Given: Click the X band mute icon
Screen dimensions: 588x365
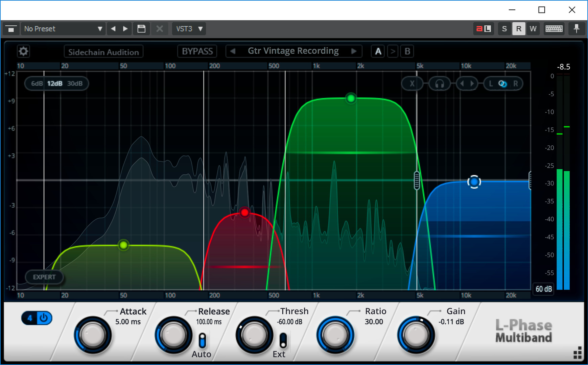Looking at the screenshot, I should [411, 83].
